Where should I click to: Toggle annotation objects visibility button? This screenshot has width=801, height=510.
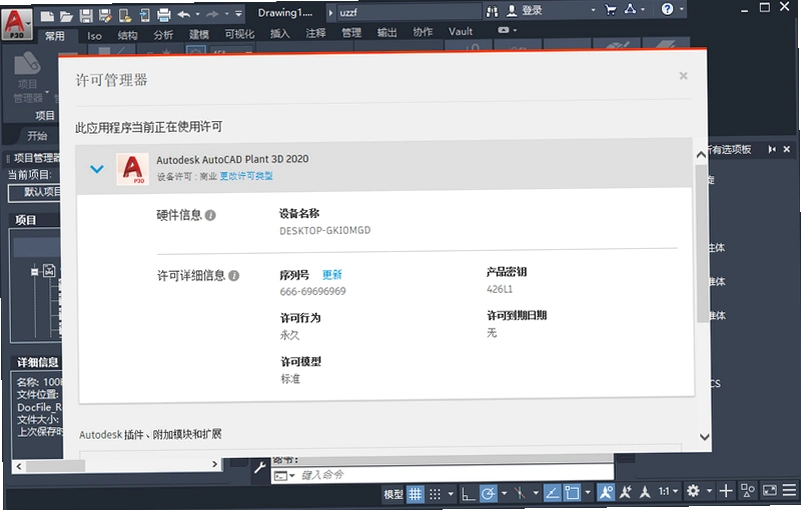(606, 492)
